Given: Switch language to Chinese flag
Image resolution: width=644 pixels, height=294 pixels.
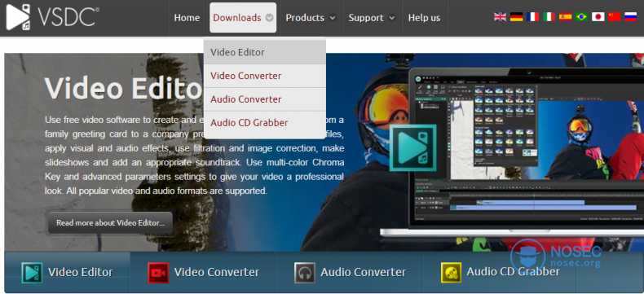Looking at the screenshot, I should (x=615, y=17).
